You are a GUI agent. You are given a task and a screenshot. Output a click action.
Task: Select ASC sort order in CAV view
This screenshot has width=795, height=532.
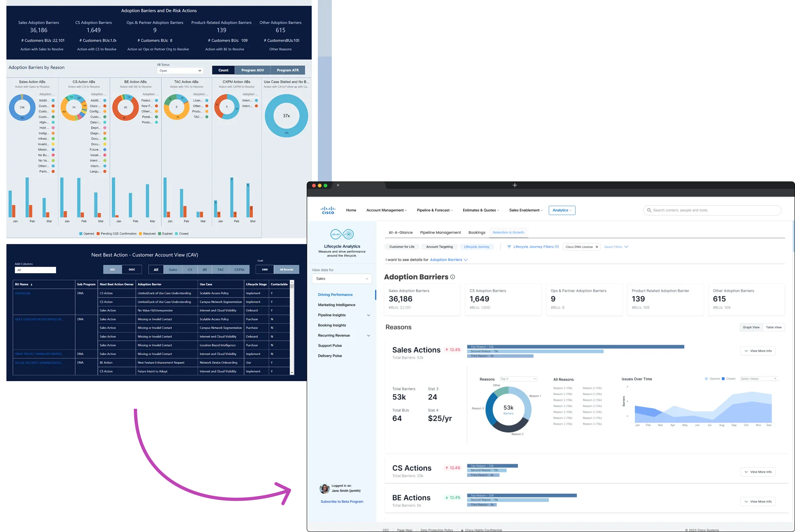click(112, 269)
